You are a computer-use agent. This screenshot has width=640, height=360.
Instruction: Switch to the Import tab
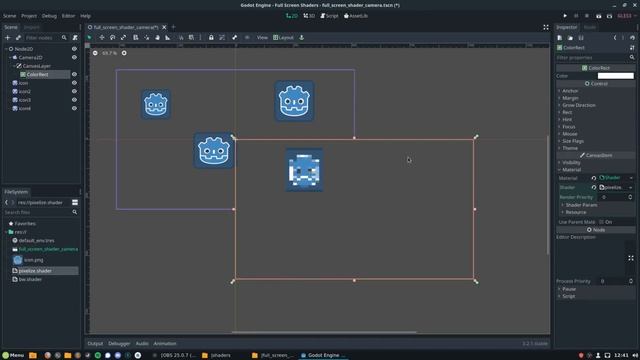click(31, 27)
